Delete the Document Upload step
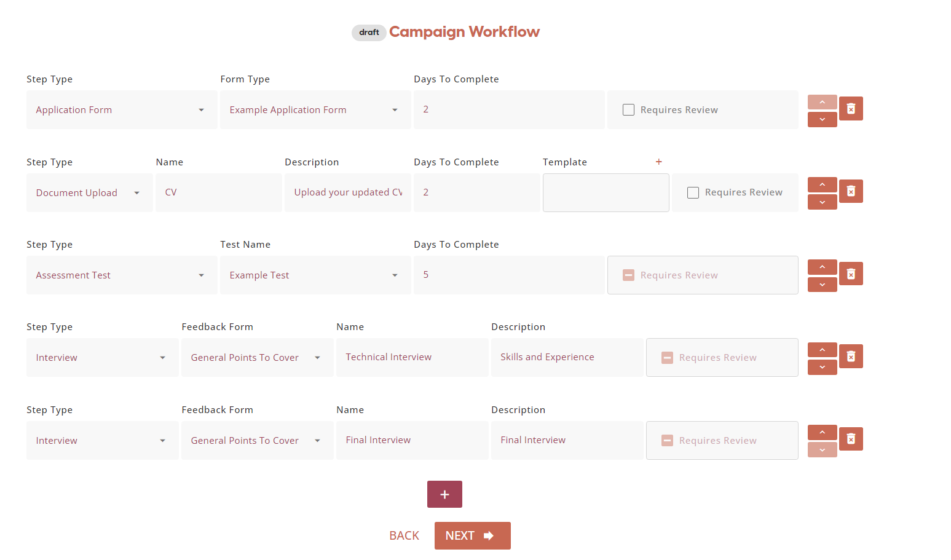Image resolution: width=951 pixels, height=560 pixels. click(x=851, y=191)
